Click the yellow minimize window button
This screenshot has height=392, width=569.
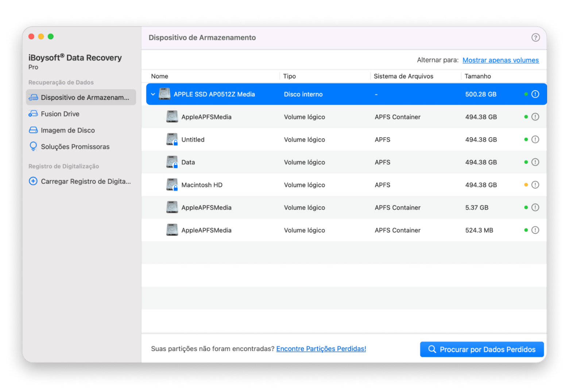[41, 36]
